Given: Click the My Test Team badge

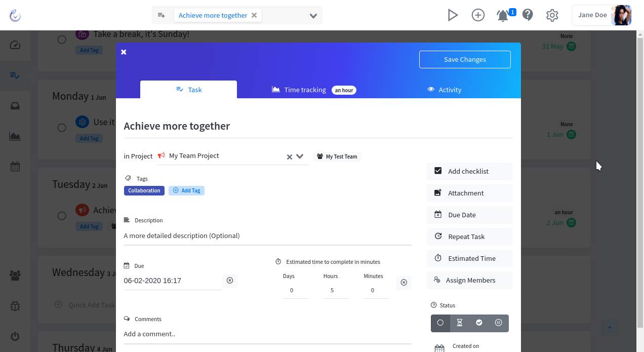Looking at the screenshot, I should [x=337, y=157].
